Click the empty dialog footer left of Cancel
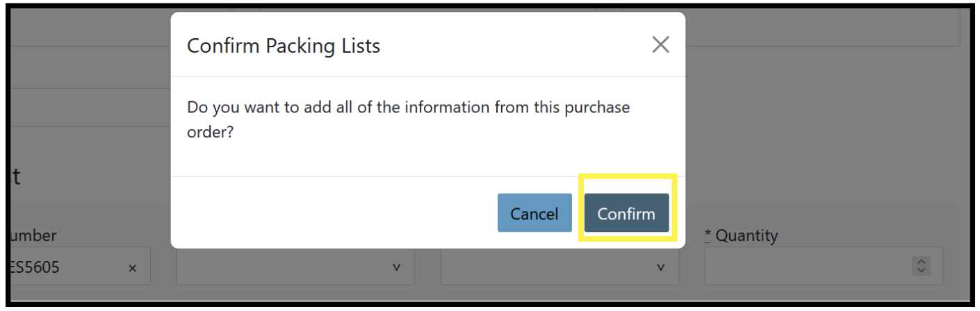The width and height of the screenshot is (980, 311). (334, 214)
